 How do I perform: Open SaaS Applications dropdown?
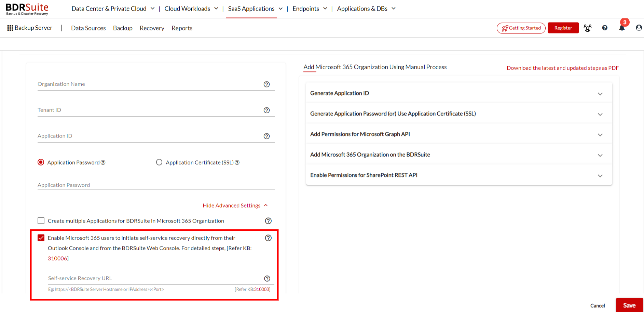[x=255, y=9]
